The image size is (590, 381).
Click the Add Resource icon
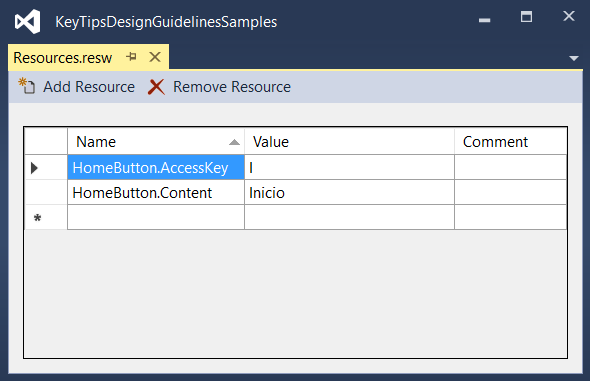click(27, 86)
